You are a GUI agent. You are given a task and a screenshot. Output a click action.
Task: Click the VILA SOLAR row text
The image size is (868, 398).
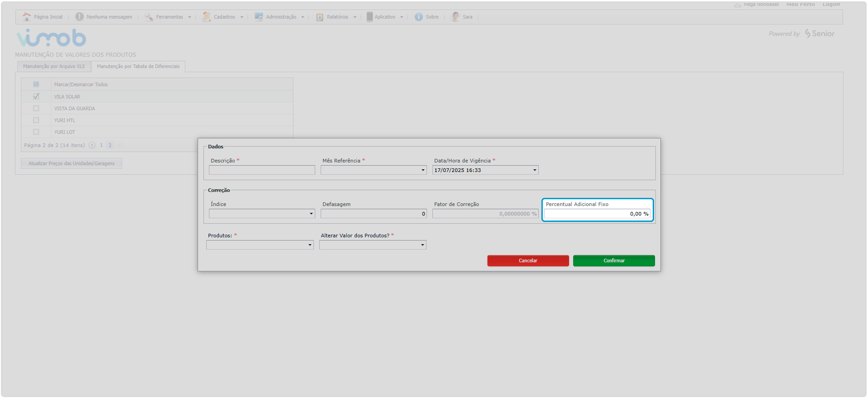(67, 97)
